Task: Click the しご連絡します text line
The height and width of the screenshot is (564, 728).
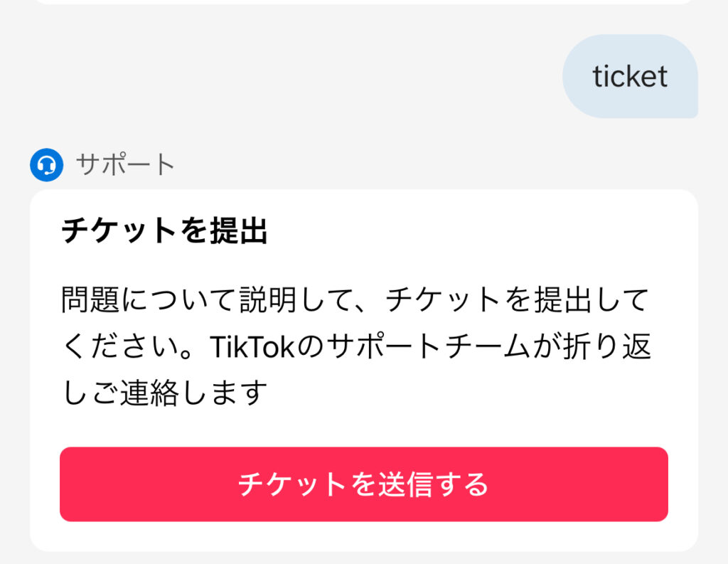Action: click(164, 393)
